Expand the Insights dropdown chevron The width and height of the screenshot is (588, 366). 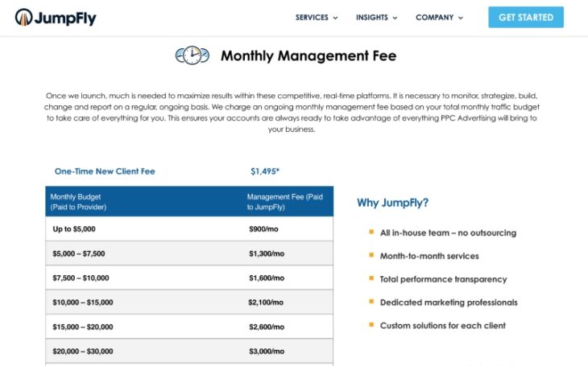(395, 18)
